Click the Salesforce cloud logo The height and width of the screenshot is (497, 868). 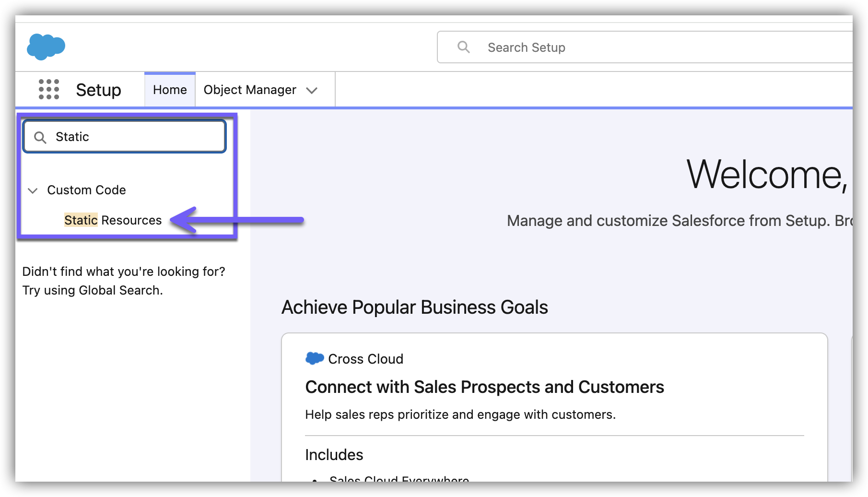46,47
